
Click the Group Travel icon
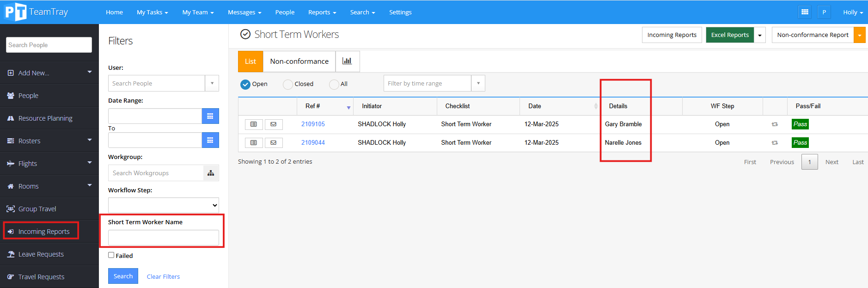[x=11, y=209]
